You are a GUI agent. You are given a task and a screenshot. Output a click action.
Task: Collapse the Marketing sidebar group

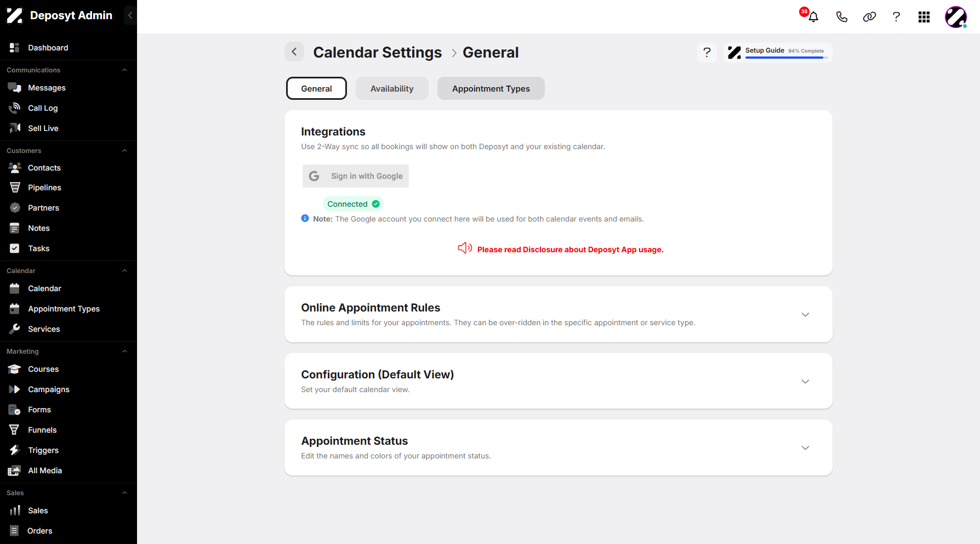(x=124, y=352)
